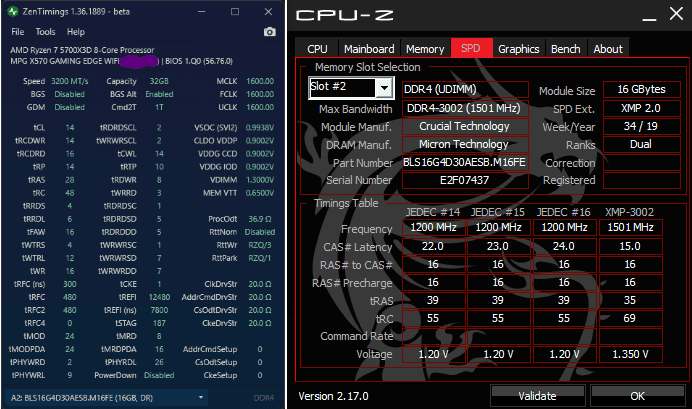
Task: Click the PowerDown Disabled value
Action: click(159, 375)
